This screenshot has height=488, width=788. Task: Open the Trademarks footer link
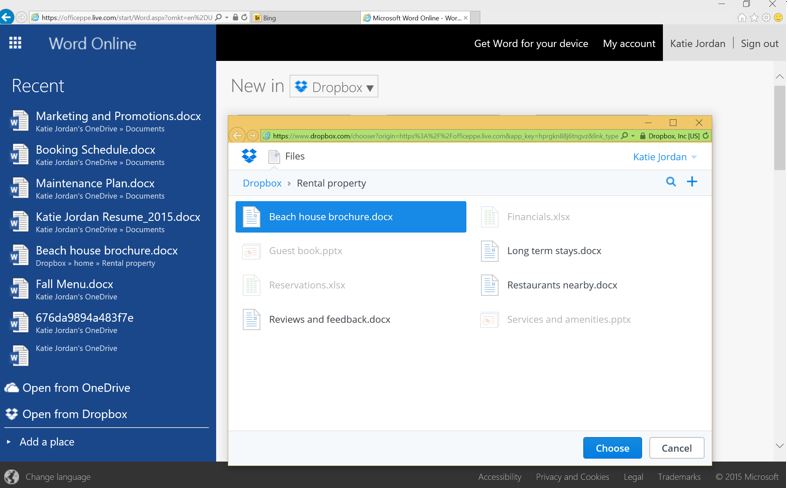679,476
